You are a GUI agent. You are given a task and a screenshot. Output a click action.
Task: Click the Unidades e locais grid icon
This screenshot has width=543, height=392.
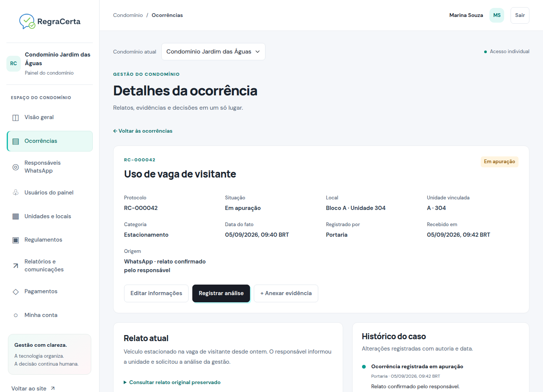pos(15,216)
